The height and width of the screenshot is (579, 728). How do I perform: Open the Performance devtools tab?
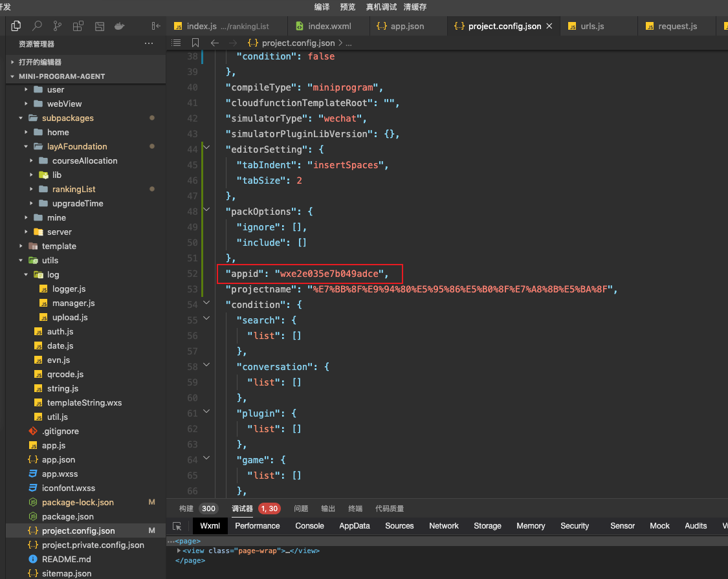point(257,525)
